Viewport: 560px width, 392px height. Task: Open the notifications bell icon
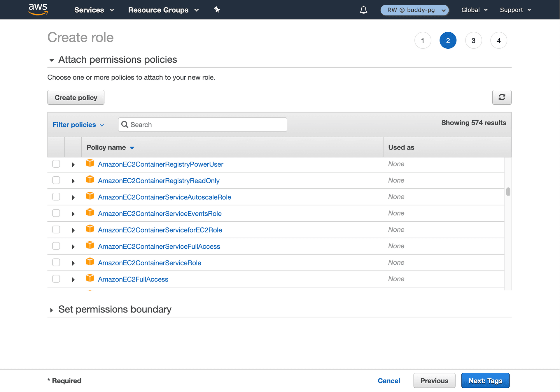363,10
